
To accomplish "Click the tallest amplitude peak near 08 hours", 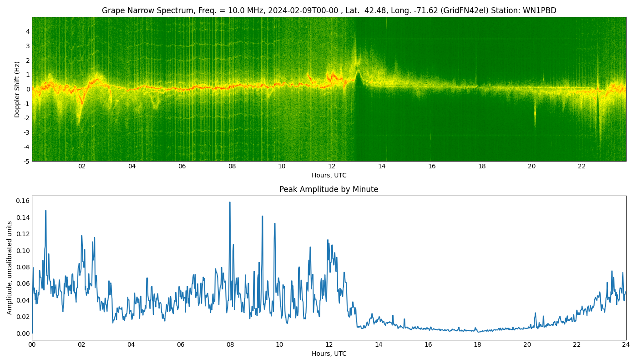I will (230, 202).
